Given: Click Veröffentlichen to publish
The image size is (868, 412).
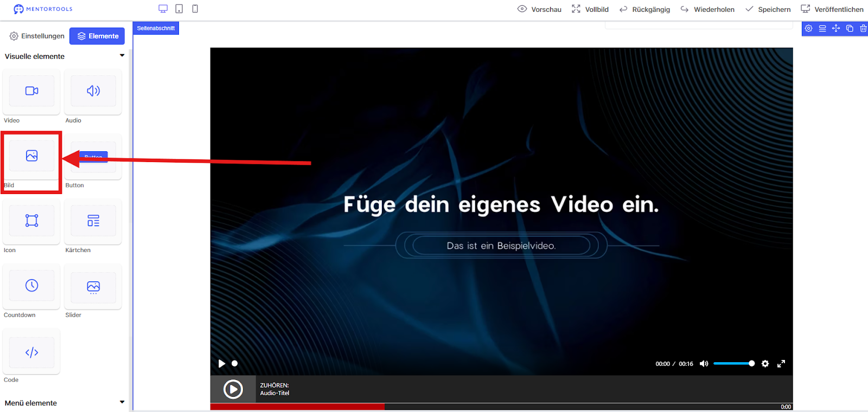Looking at the screenshot, I should tap(832, 9).
